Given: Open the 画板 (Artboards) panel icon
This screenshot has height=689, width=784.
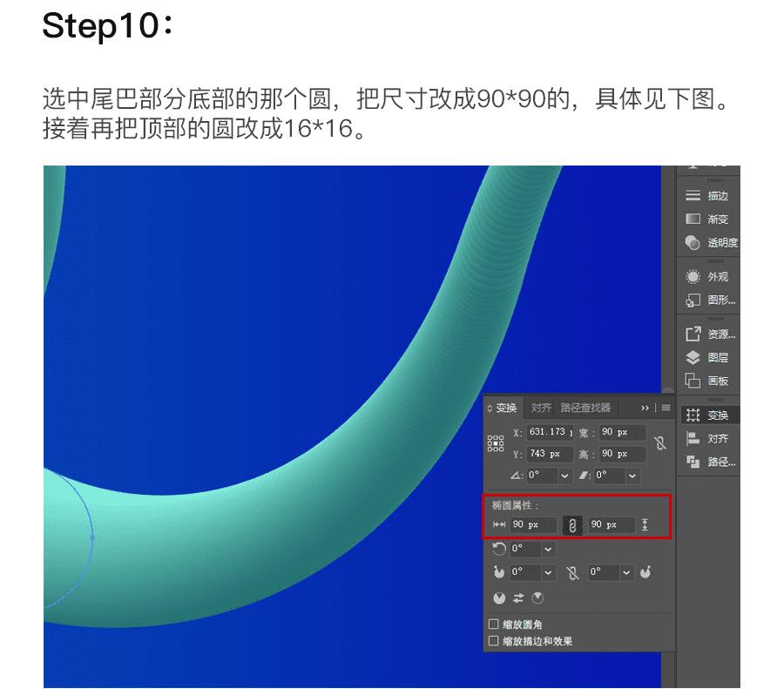Looking at the screenshot, I should point(693,381).
